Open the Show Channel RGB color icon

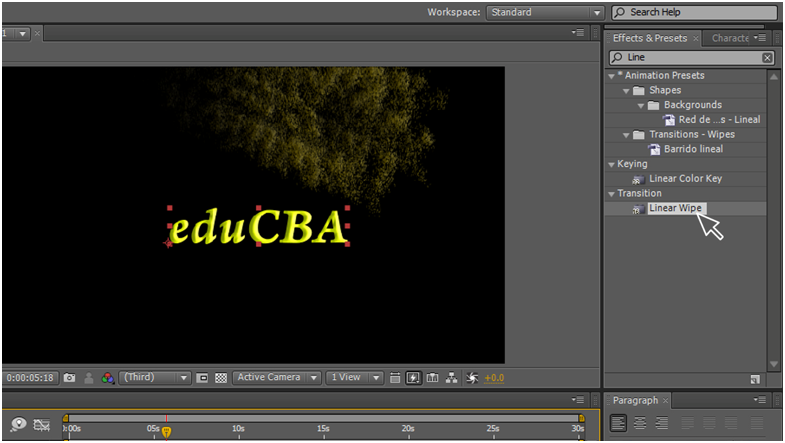coord(108,378)
